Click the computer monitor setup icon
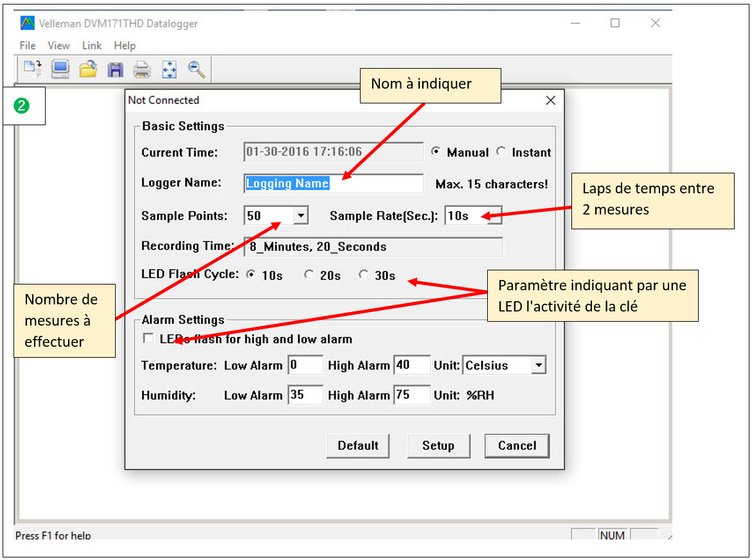Viewport: 752px width, 560px height. click(x=60, y=69)
